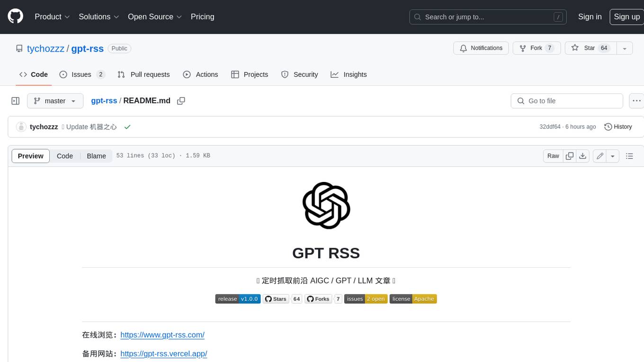Open more file actions ellipsis menu
644x362 pixels.
636,101
